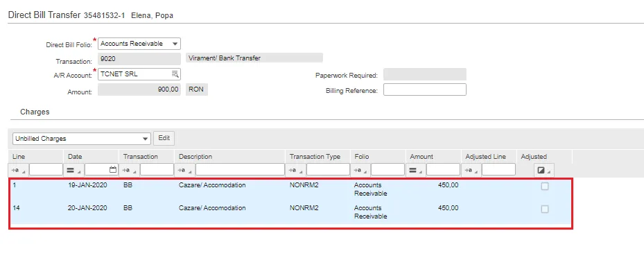Open the Folio column filter operator
The width and height of the screenshot is (644, 274).
pos(360,170)
